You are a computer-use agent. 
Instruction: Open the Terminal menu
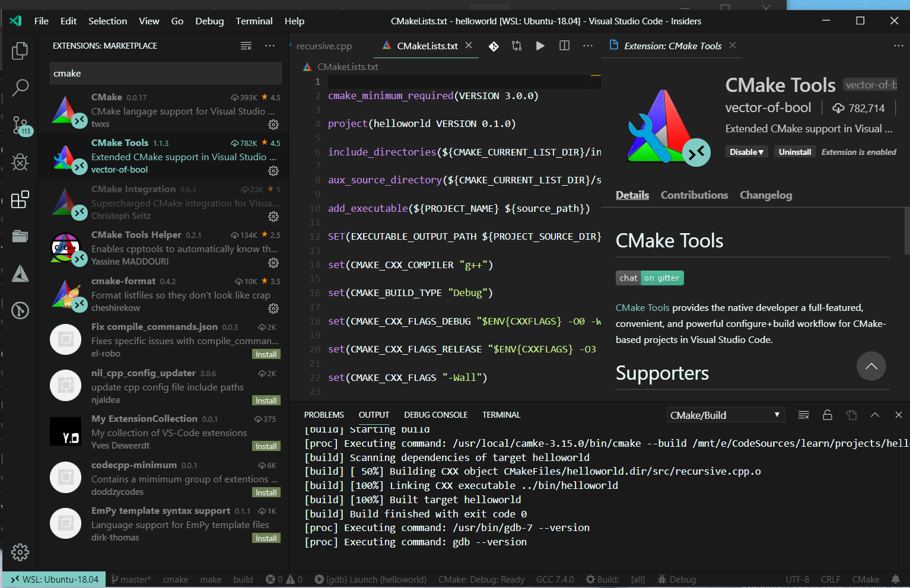(x=254, y=21)
